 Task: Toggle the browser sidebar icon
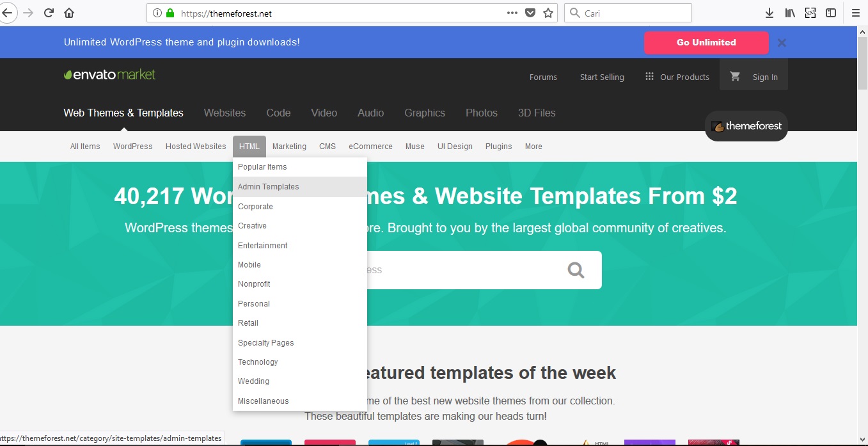click(x=831, y=13)
